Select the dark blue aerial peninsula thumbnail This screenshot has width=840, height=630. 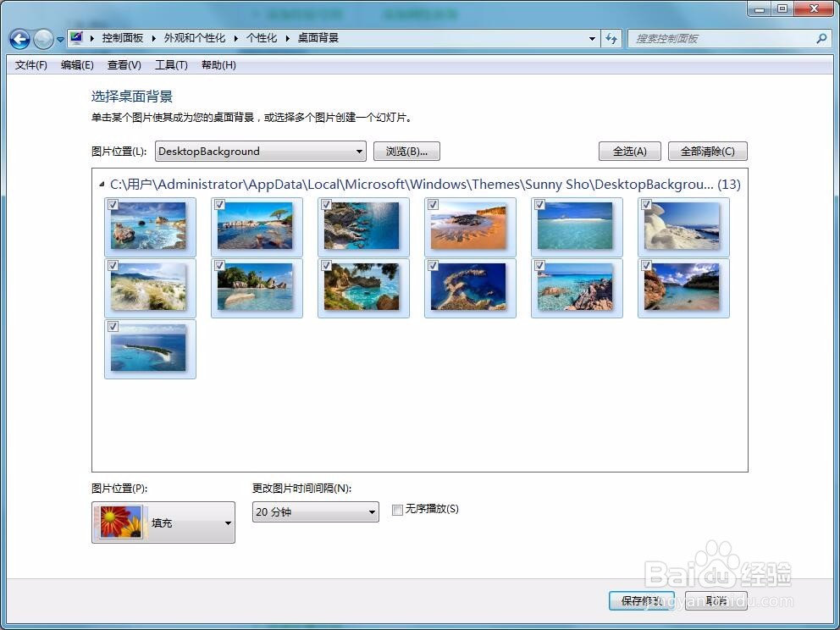pyautogui.click(x=469, y=287)
